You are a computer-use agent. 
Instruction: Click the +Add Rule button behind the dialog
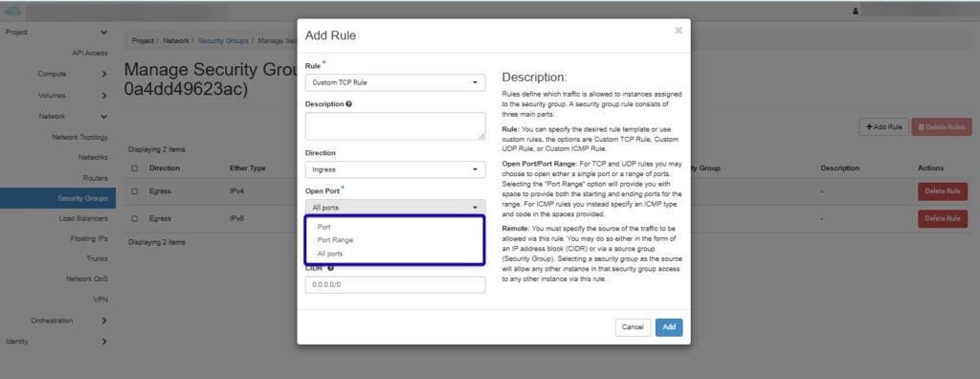883,127
